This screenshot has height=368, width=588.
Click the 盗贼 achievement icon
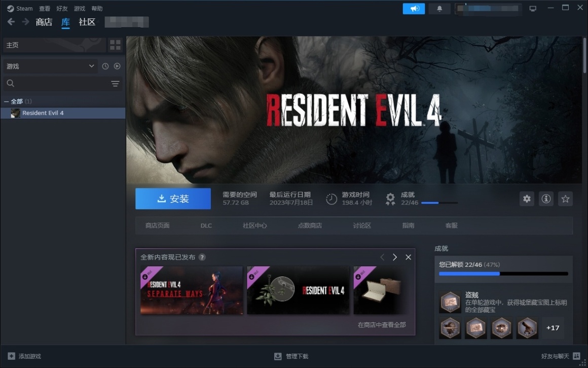(450, 302)
